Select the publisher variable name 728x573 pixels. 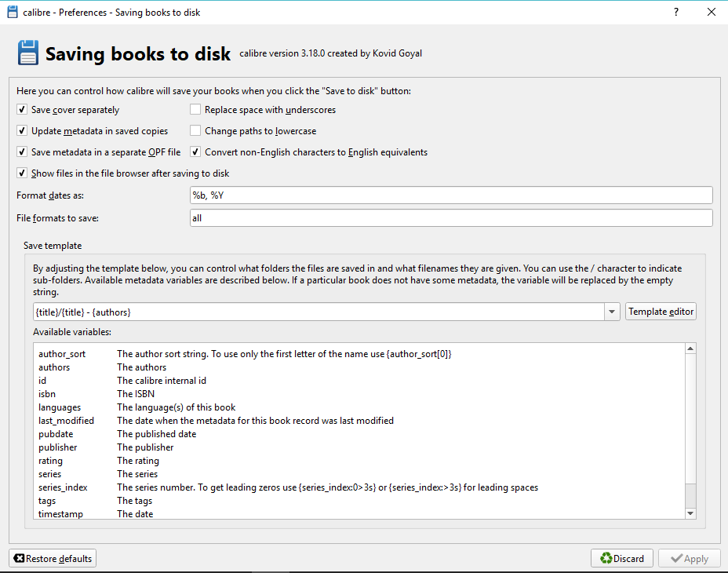coord(57,447)
